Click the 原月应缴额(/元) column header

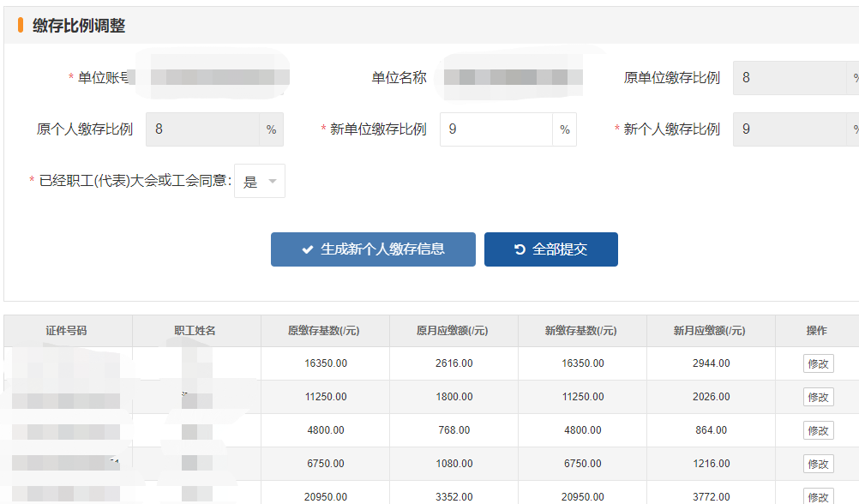pyautogui.click(x=454, y=331)
